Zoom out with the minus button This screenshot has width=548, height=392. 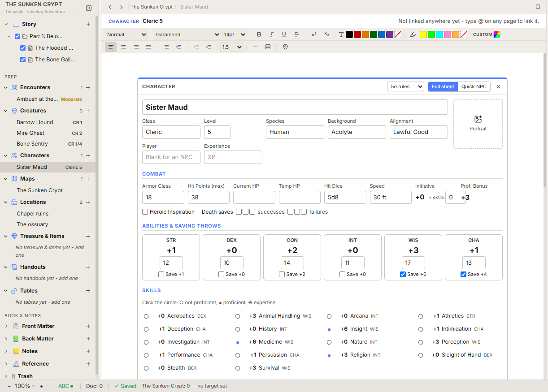(9, 386)
